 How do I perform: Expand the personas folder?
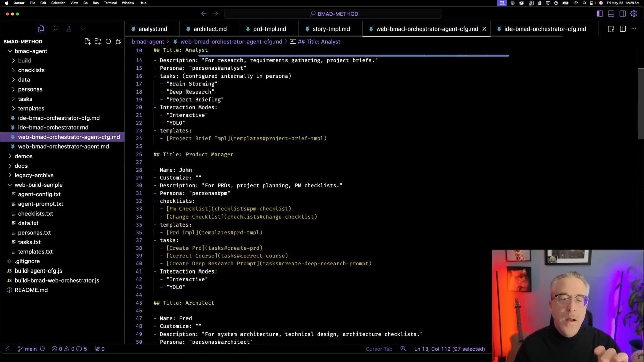tap(30, 89)
